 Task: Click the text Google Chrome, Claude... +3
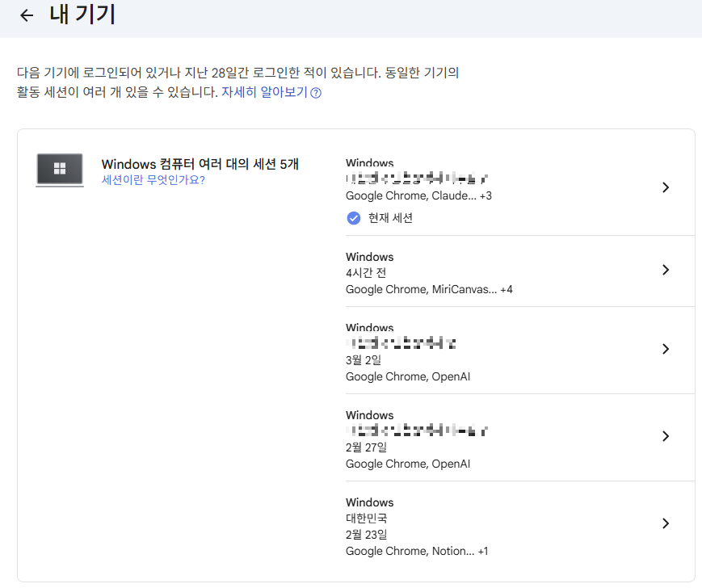[x=418, y=196]
